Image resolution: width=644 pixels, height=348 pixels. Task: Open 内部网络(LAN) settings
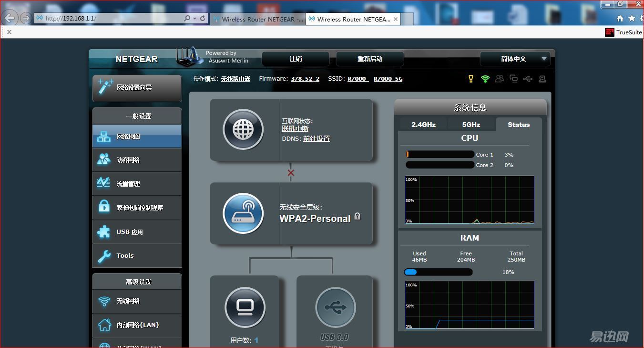point(137,325)
